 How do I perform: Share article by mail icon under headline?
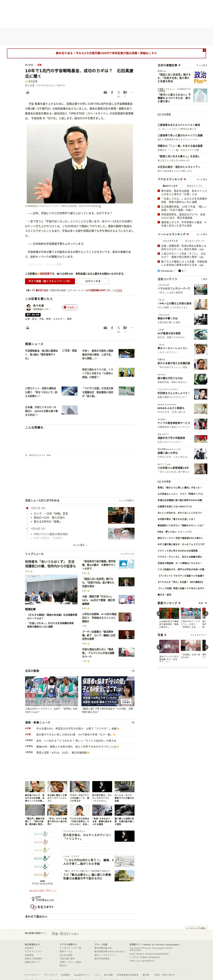point(105,92)
